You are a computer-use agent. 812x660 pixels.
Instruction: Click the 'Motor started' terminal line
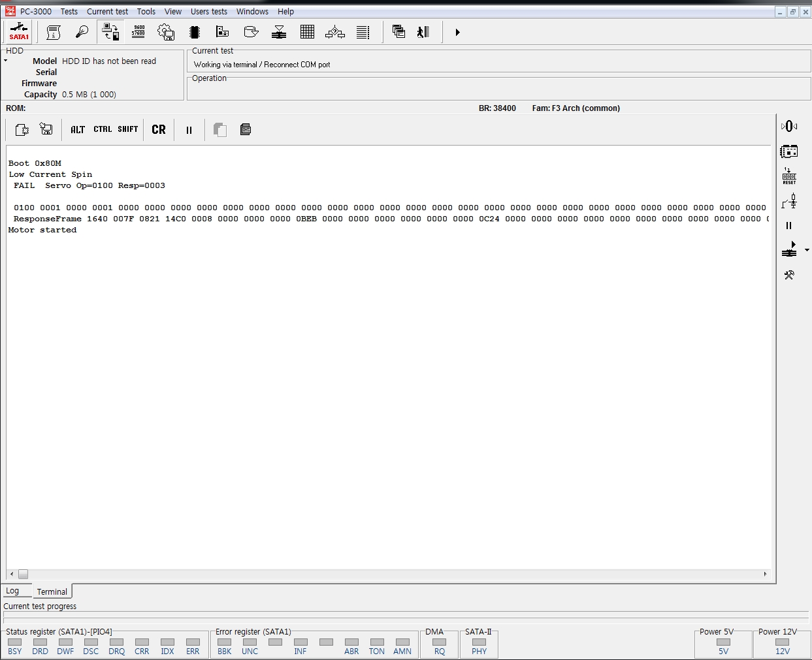coord(42,230)
